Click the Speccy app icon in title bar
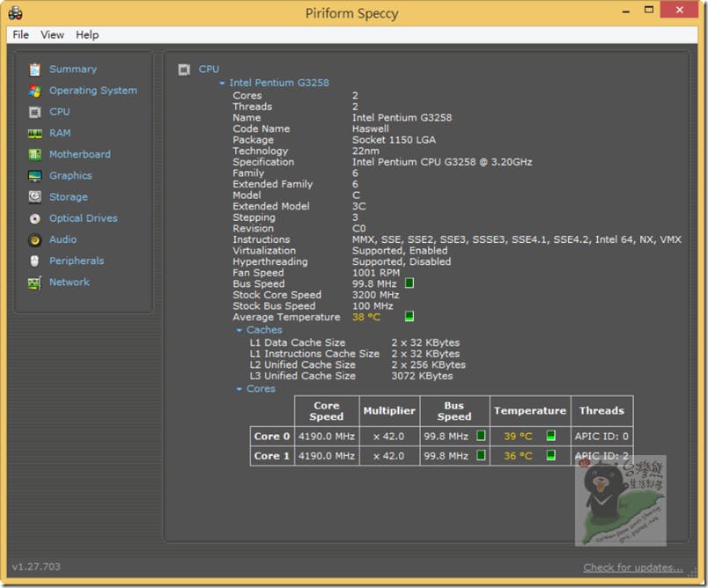The height and width of the screenshot is (588, 708). coord(15,13)
